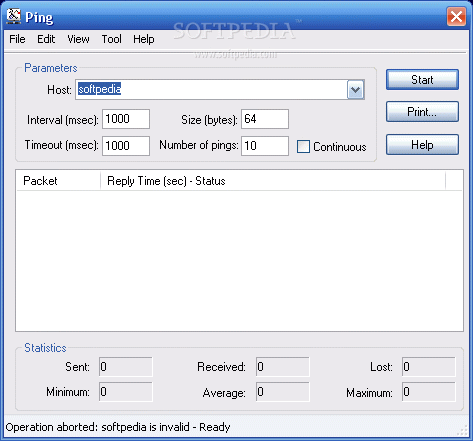This screenshot has height=441, width=473.
Task: Open the File menu
Action: point(17,39)
